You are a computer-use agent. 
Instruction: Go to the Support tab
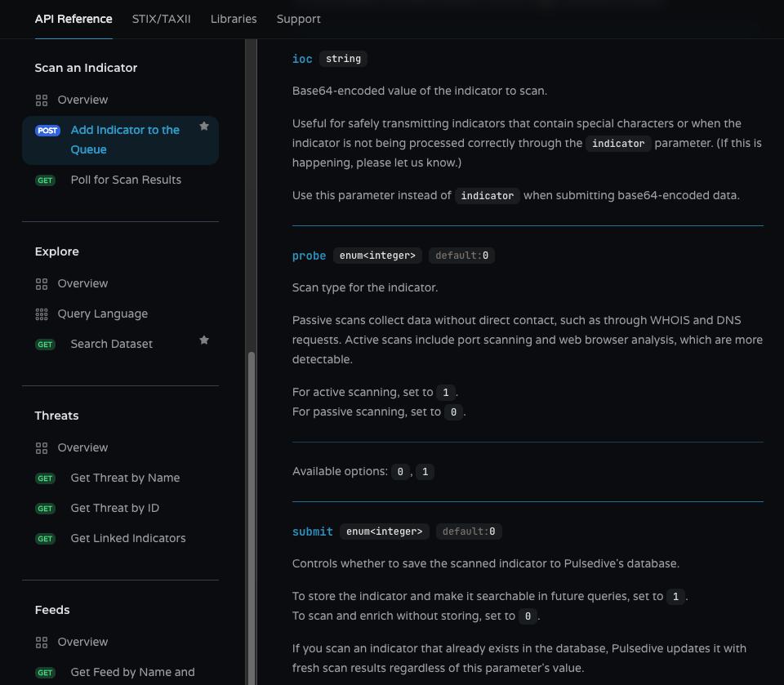tap(298, 19)
